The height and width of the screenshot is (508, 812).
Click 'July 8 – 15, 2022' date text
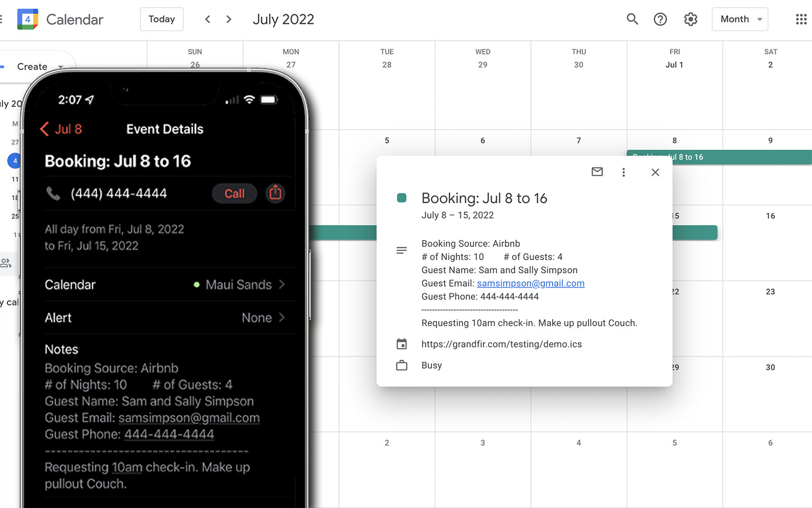click(x=457, y=215)
